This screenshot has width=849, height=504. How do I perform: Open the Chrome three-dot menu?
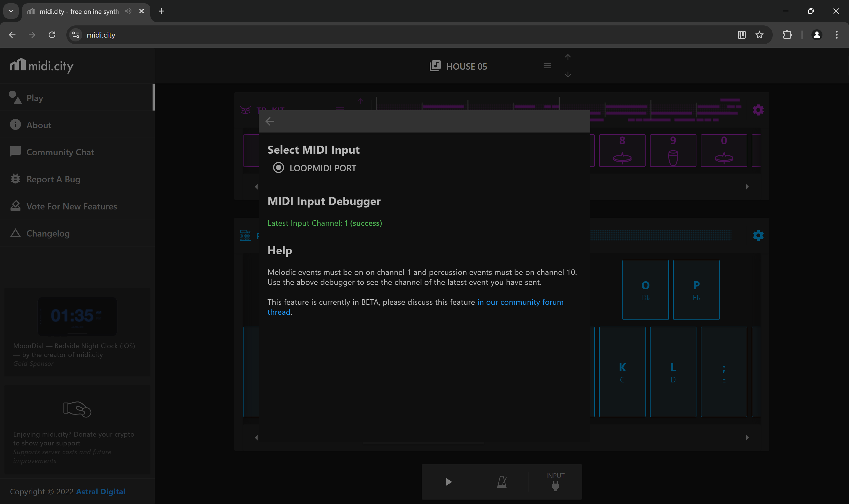tap(837, 35)
